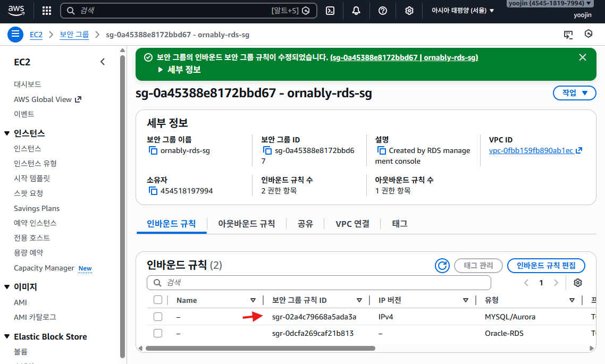The image size is (605, 364).
Task: Follow the EC2 breadcrumb link
Action: (x=36, y=35)
